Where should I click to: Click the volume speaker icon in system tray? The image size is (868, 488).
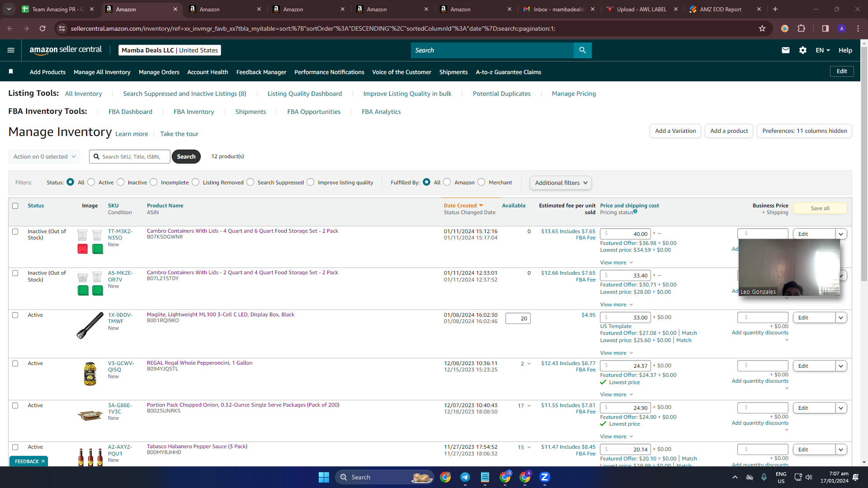pyautogui.click(x=809, y=477)
